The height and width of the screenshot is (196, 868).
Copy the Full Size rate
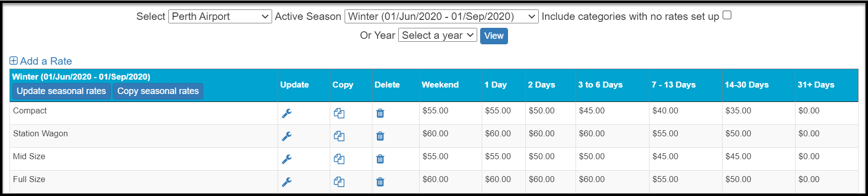[339, 182]
